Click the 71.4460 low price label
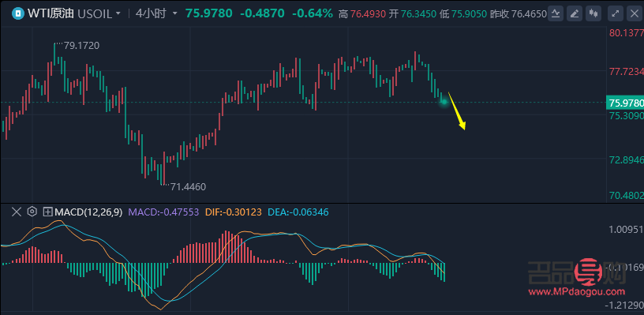This screenshot has height=315, width=644. click(x=188, y=187)
